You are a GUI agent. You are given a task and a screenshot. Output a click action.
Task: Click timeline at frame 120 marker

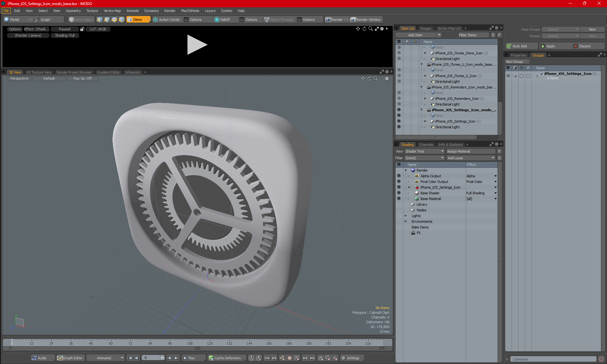pos(210,343)
